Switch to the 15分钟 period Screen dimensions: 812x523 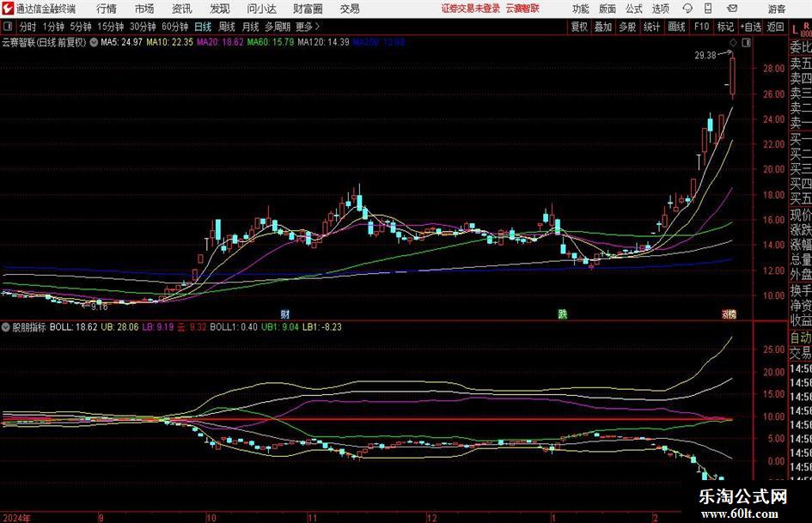(x=111, y=27)
